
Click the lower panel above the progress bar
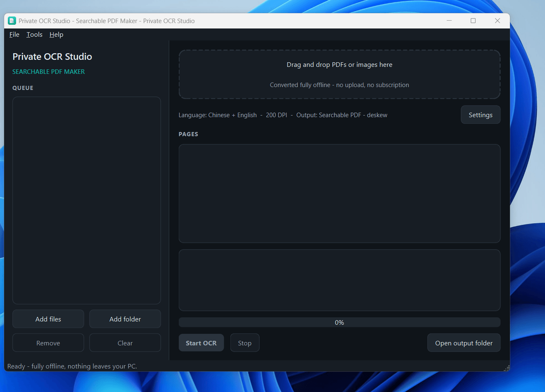339,280
